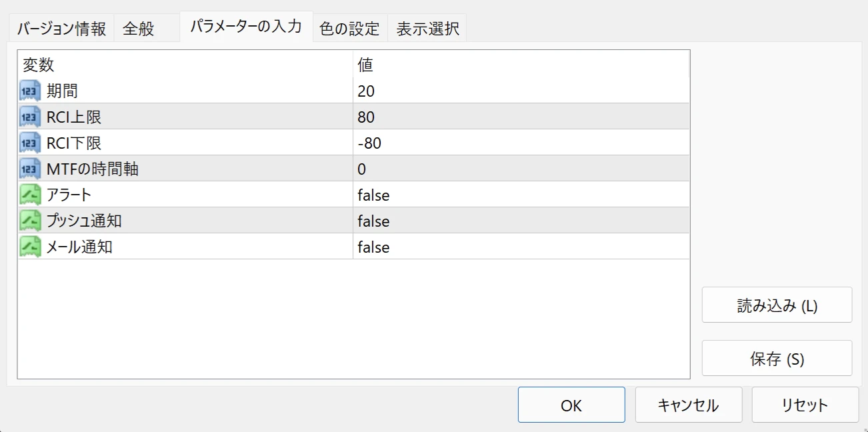
Task: Open the バージョン情報 tab
Action: tap(61, 27)
